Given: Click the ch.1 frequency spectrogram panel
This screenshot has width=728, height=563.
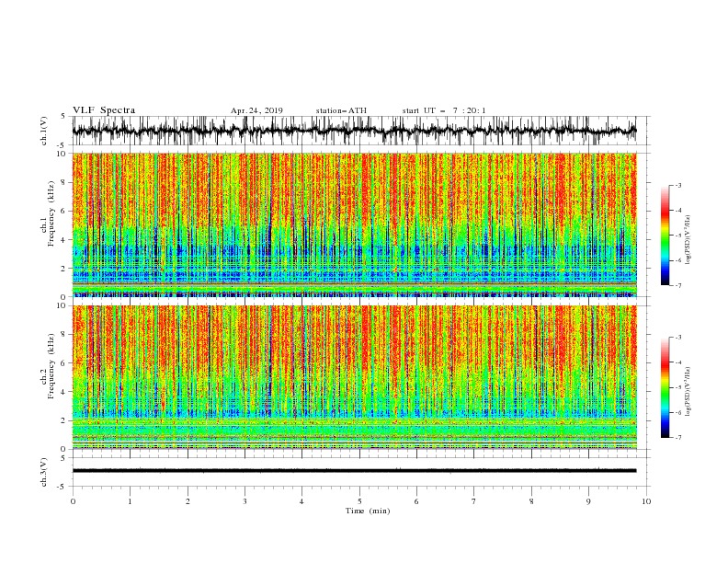Looking at the screenshot, I should tap(354, 224).
